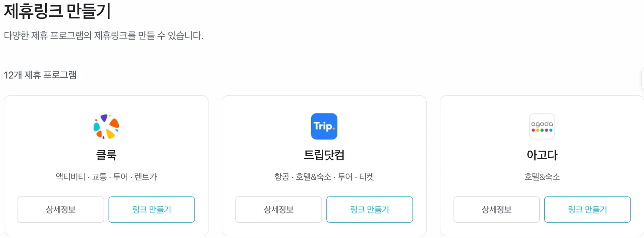
Task: Click the Agoda logo icon
Action: pyautogui.click(x=541, y=126)
